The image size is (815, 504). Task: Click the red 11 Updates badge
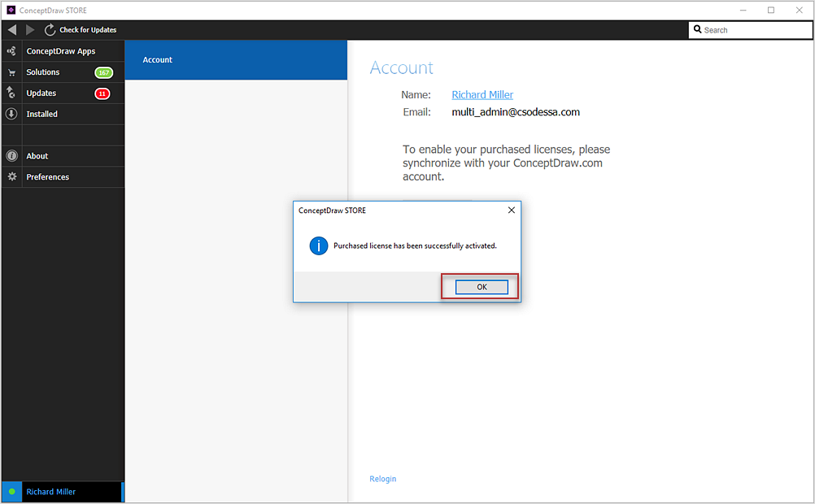(x=102, y=94)
